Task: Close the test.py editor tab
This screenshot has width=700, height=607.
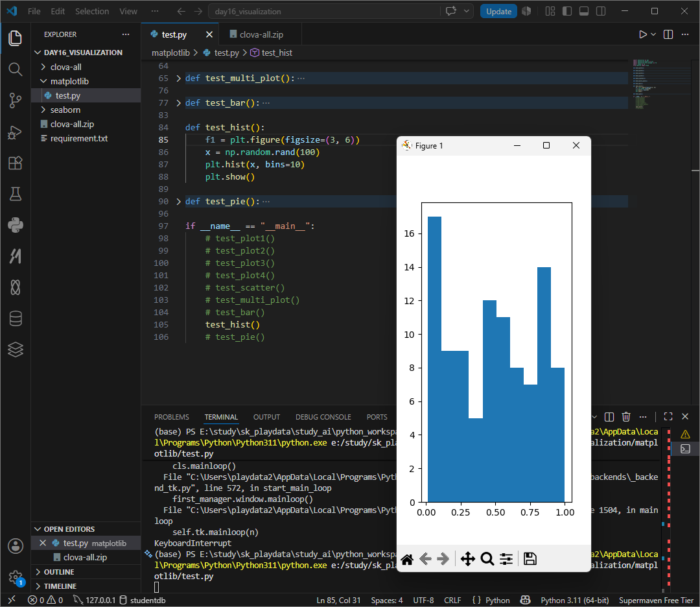Action: point(209,34)
